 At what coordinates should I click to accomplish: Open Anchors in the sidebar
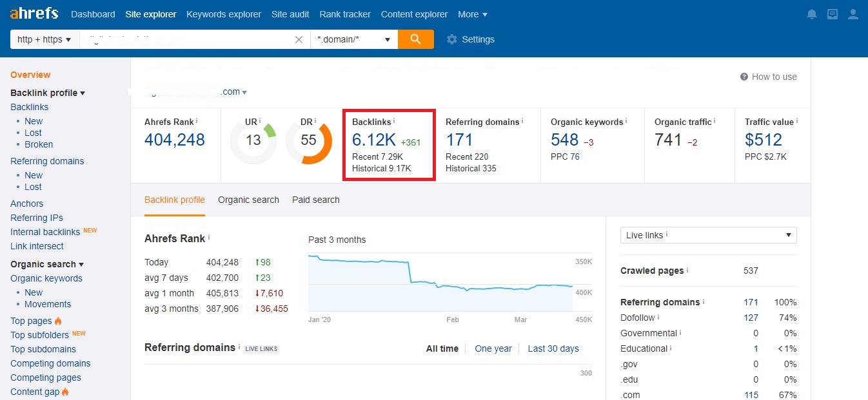[27, 204]
